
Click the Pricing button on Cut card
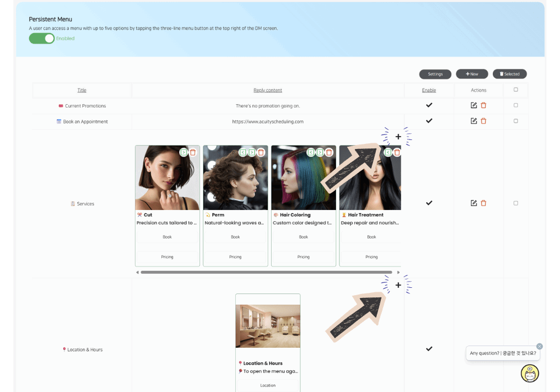coord(167,257)
